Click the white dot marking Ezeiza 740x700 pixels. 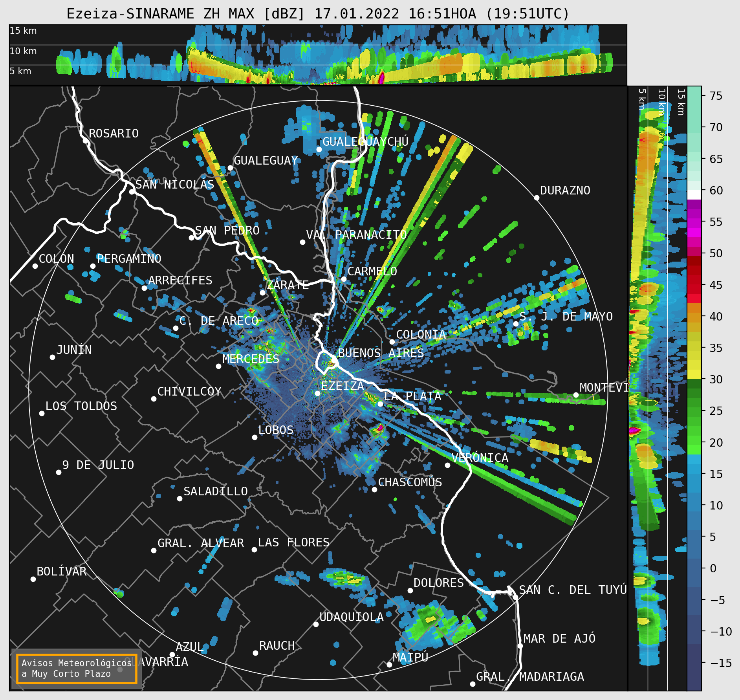pos(317,393)
